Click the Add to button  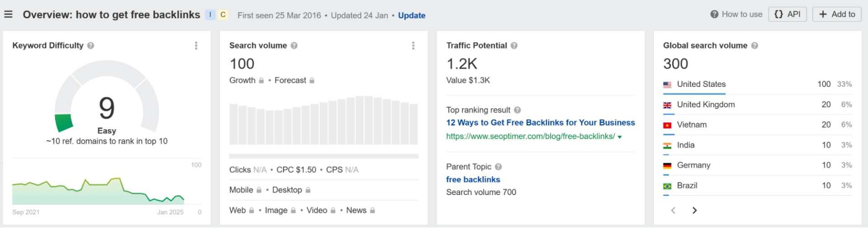click(837, 14)
